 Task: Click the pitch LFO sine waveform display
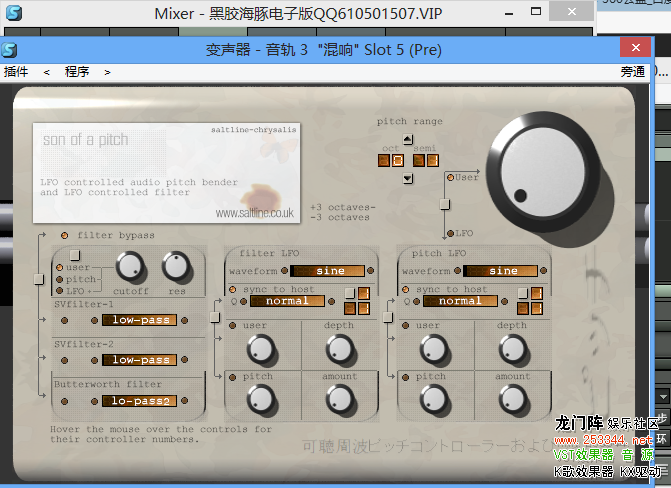point(500,271)
